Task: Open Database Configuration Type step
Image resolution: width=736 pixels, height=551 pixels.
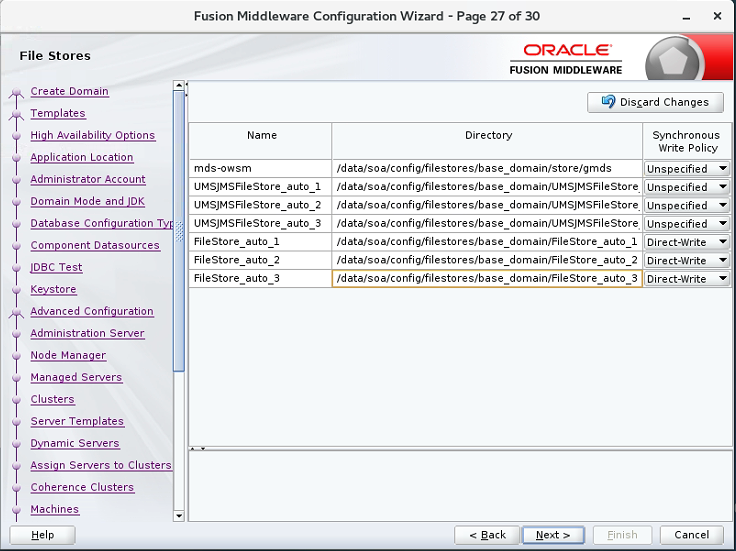Action: click(101, 223)
